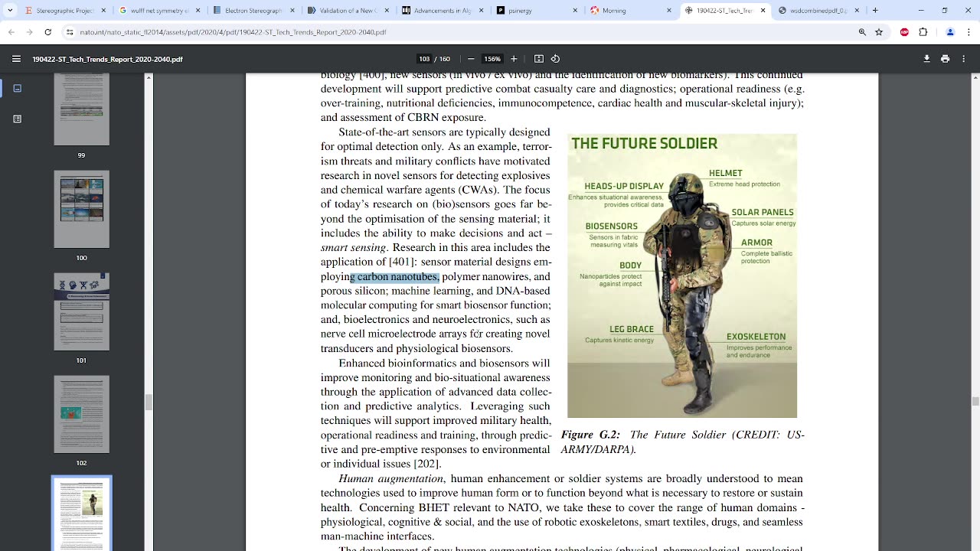
Task: Open page 99 thumbnail
Action: tap(81, 109)
